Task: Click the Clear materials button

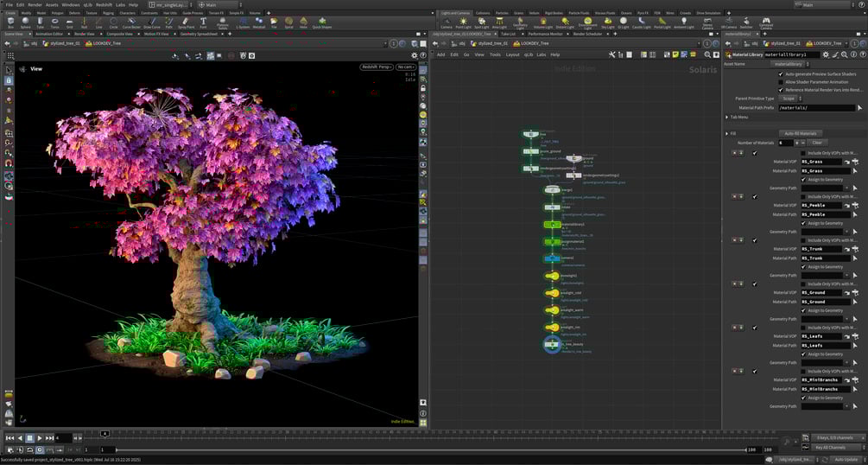Action: (x=817, y=143)
